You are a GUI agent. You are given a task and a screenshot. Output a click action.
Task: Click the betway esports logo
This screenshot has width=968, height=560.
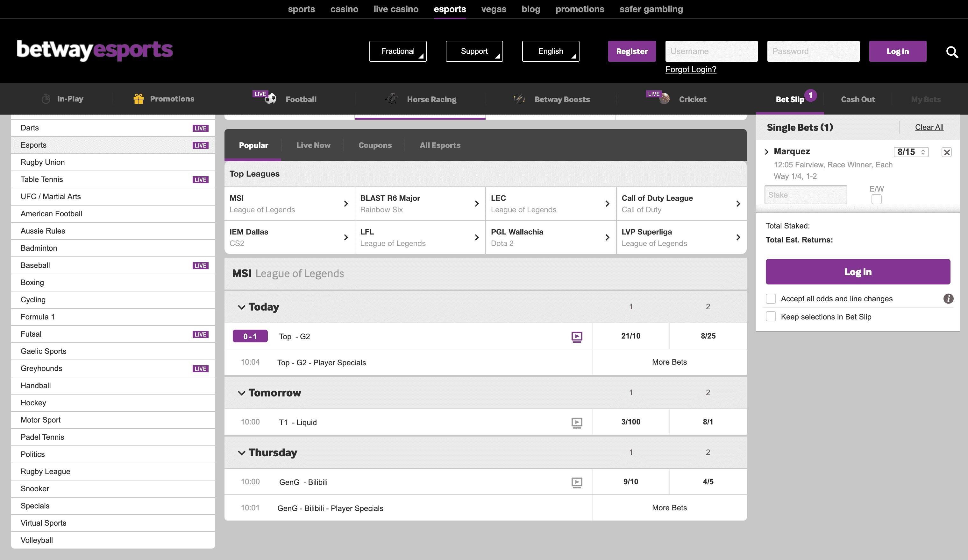point(95,50)
